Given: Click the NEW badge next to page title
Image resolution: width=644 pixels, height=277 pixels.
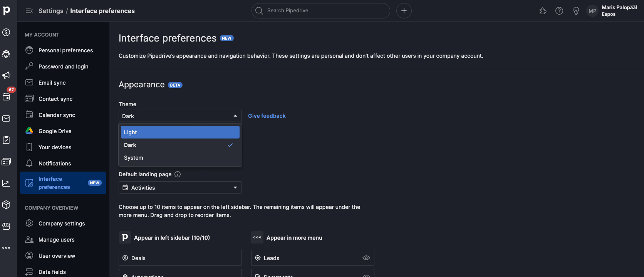Looking at the screenshot, I should pyautogui.click(x=227, y=38).
